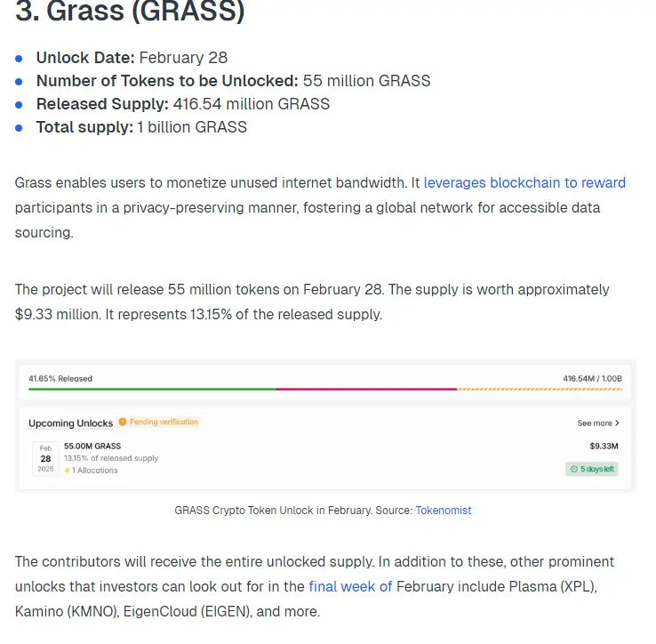Open the 'leverages blockchain to reward' link
The height and width of the screenshot is (644, 656).
pos(524,183)
